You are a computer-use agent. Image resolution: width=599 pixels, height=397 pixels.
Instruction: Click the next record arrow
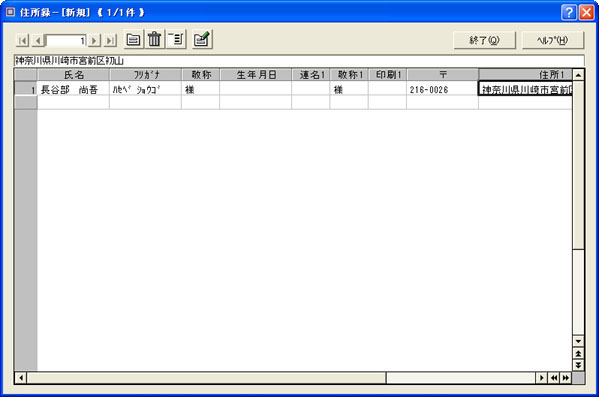pyautogui.click(x=94, y=40)
